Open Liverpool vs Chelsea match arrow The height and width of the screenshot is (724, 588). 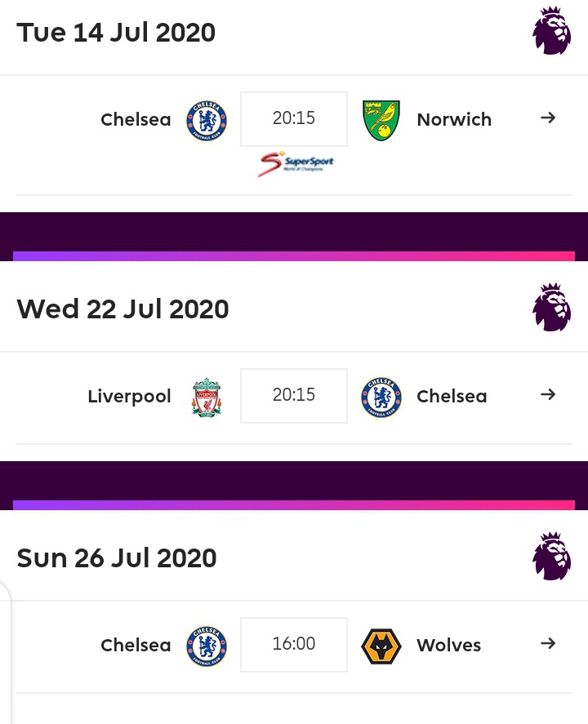[548, 395]
